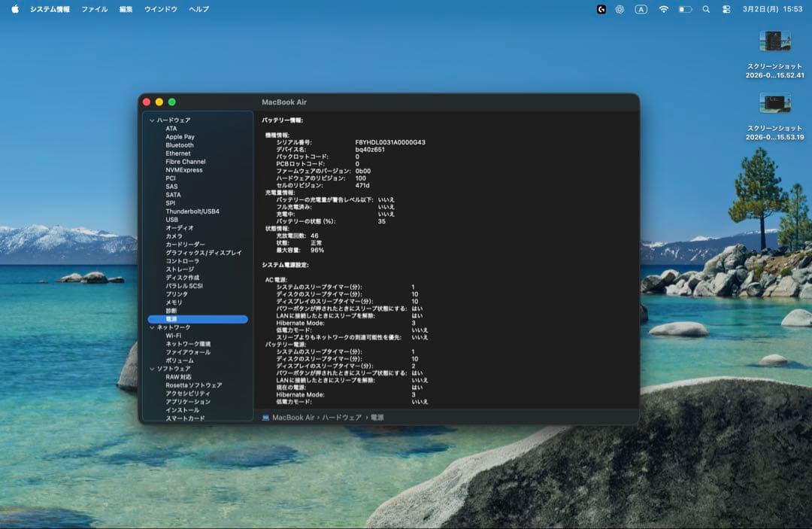Select NVMExpress in the sidebar

[x=184, y=170]
